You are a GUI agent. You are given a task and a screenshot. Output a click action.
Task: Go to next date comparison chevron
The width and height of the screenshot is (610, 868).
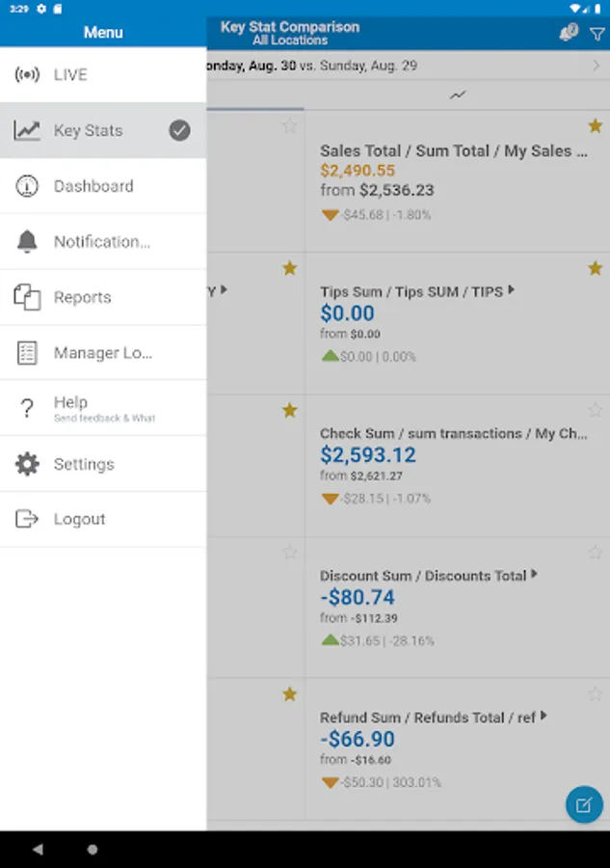[597, 66]
